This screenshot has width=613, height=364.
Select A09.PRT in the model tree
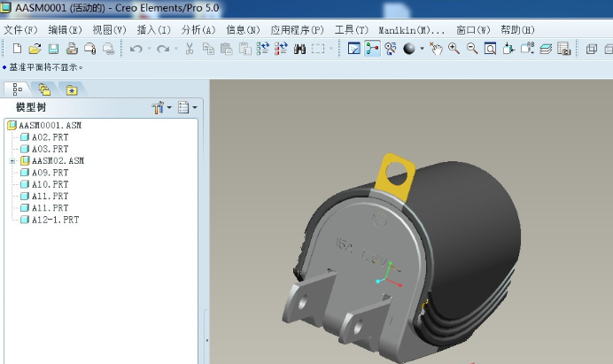click(x=50, y=173)
